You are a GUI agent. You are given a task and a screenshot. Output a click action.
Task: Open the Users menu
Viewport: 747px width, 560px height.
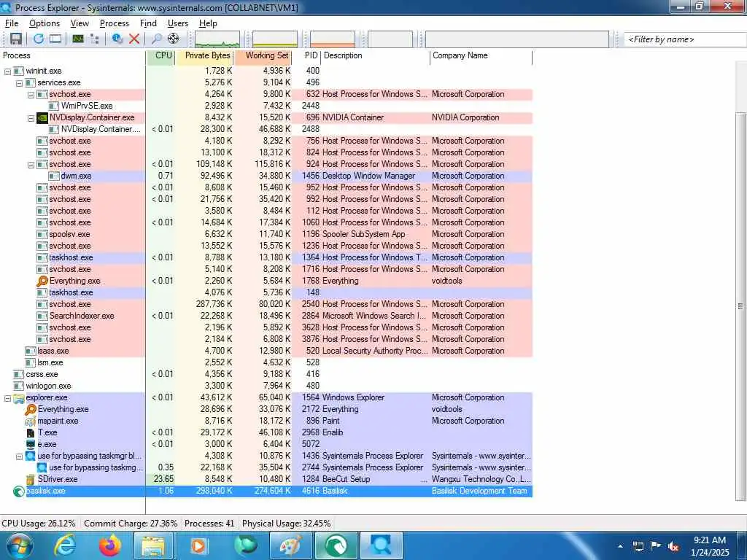click(178, 23)
